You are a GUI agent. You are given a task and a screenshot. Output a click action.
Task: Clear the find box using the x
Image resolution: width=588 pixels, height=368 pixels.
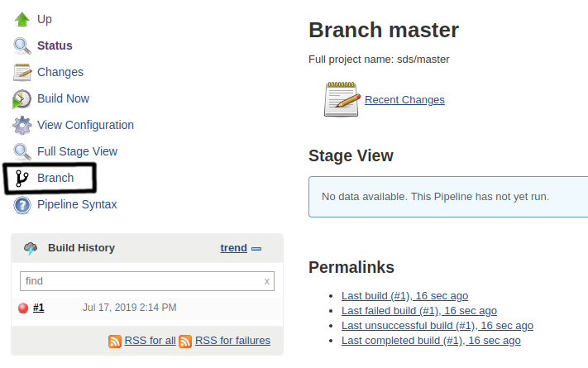[266, 281]
